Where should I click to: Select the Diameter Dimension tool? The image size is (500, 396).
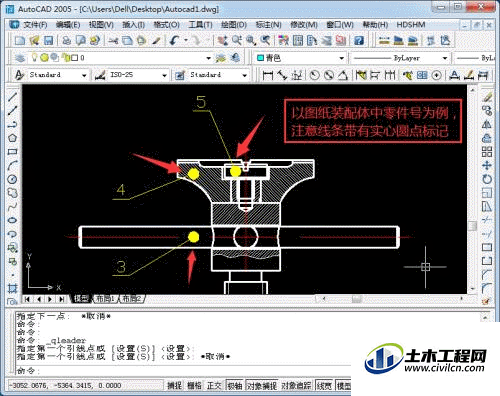coord(329,75)
